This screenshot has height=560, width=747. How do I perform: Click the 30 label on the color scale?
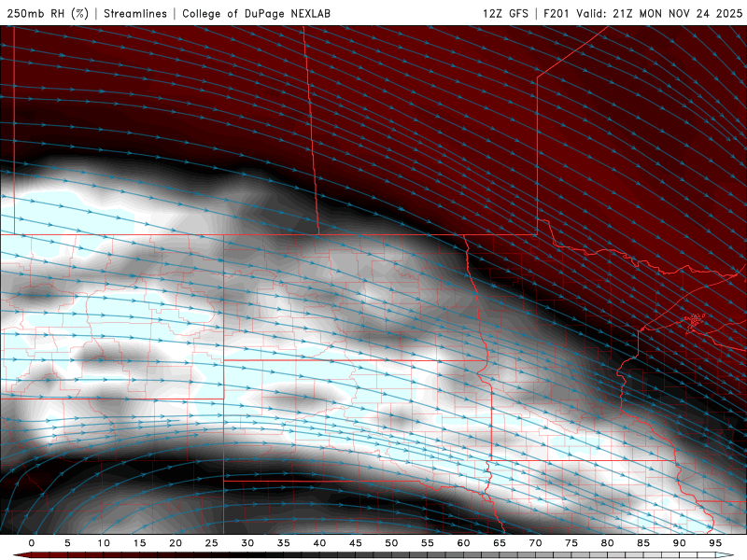pos(247,543)
